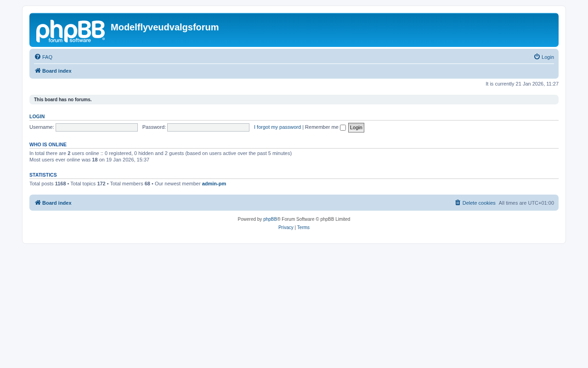Click the I forgot my password link
The image size is (588, 368).
coord(277,127)
